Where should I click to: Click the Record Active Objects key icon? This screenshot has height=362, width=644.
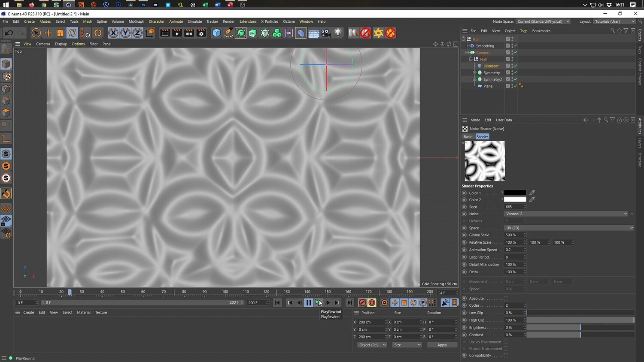click(x=362, y=303)
